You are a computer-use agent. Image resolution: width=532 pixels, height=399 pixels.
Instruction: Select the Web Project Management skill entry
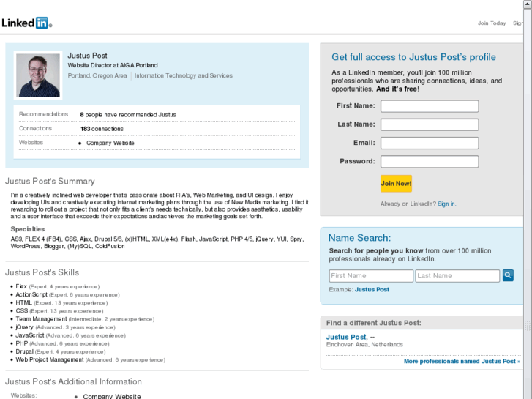[x=90, y=360]
